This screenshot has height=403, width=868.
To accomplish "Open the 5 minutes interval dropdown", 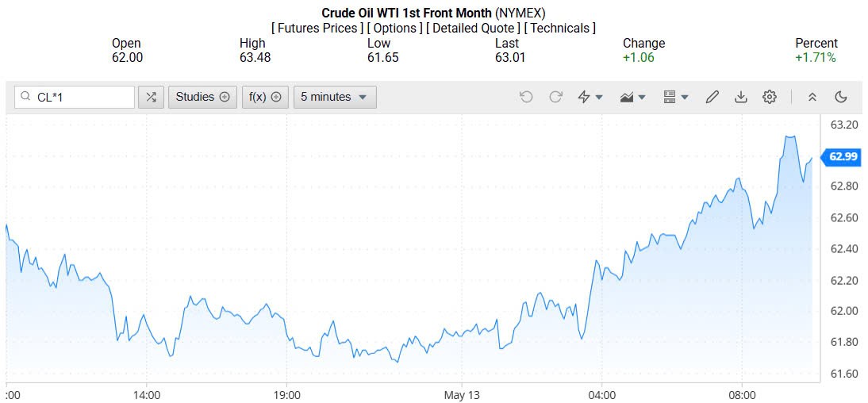I will point(334,97).
